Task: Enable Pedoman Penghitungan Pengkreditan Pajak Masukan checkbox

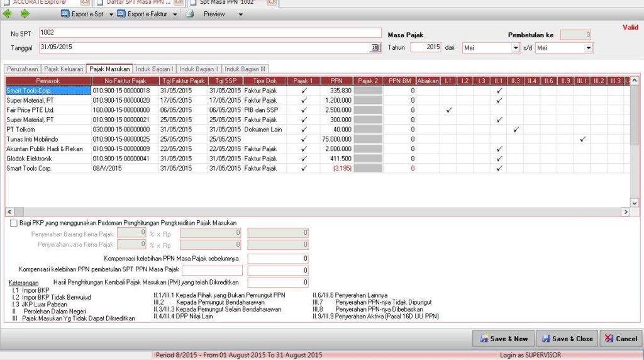Action: click(x=14, y=223)
